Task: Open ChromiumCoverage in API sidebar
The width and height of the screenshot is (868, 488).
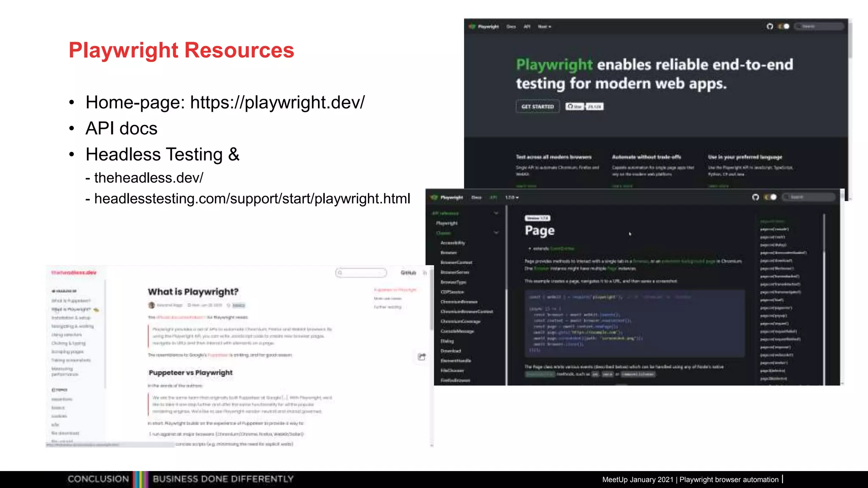Action: pyautogui.click(x=460, y=321)
